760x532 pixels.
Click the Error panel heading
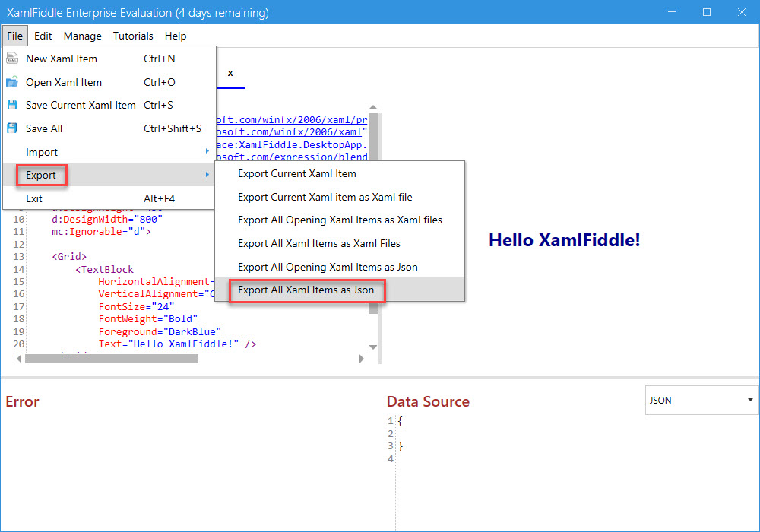[x=22, y=401]
